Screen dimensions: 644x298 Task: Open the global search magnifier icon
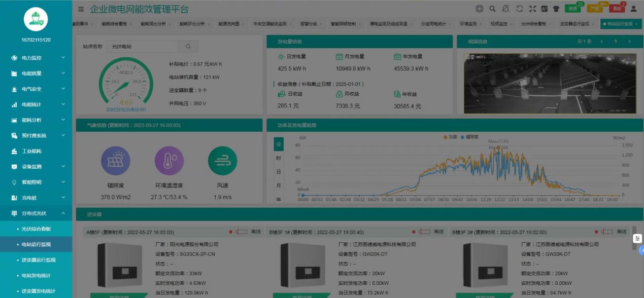(x=492, y=9)
